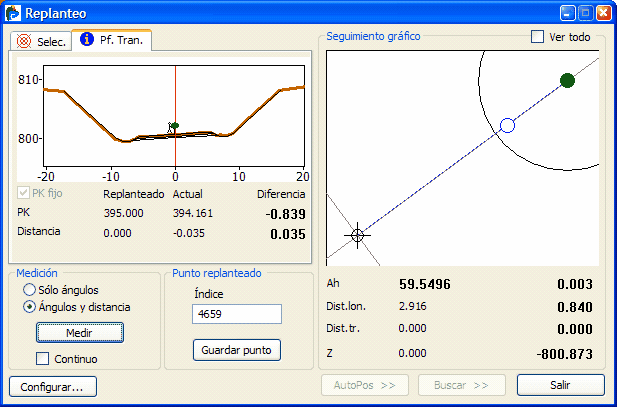The image size is (617, 407).
Task: Enable the Ver todo checkbox
Action: click(538, 37)
